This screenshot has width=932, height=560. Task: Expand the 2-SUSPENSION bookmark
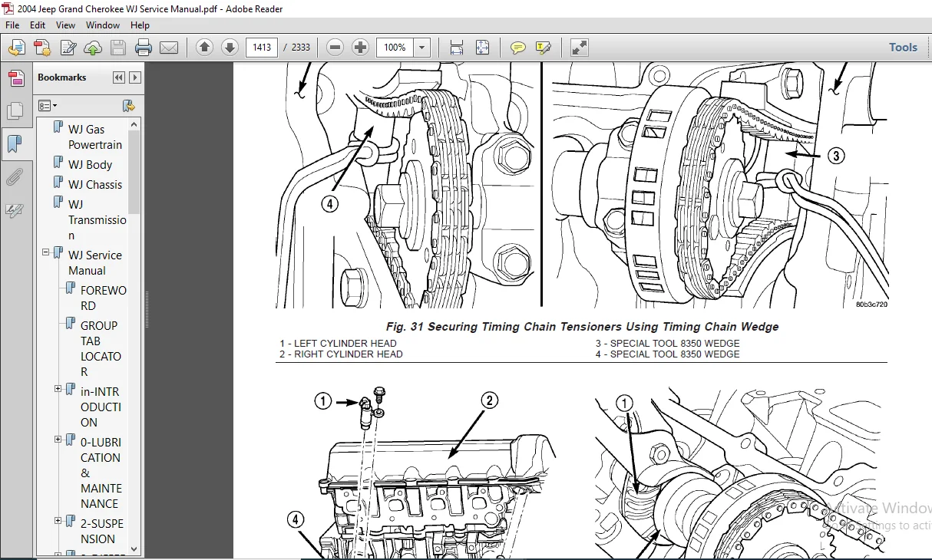[x=58, y=521]
